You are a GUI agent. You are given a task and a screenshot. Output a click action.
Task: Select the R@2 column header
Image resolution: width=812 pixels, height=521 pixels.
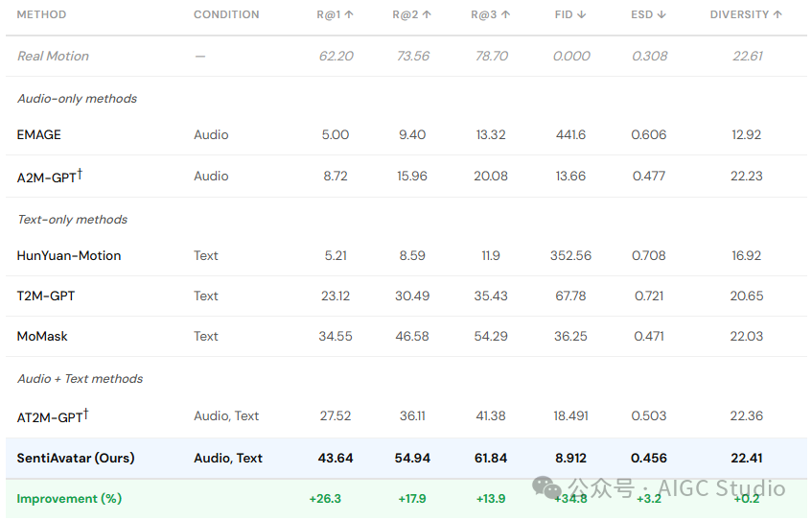click(x=411, y=14)
